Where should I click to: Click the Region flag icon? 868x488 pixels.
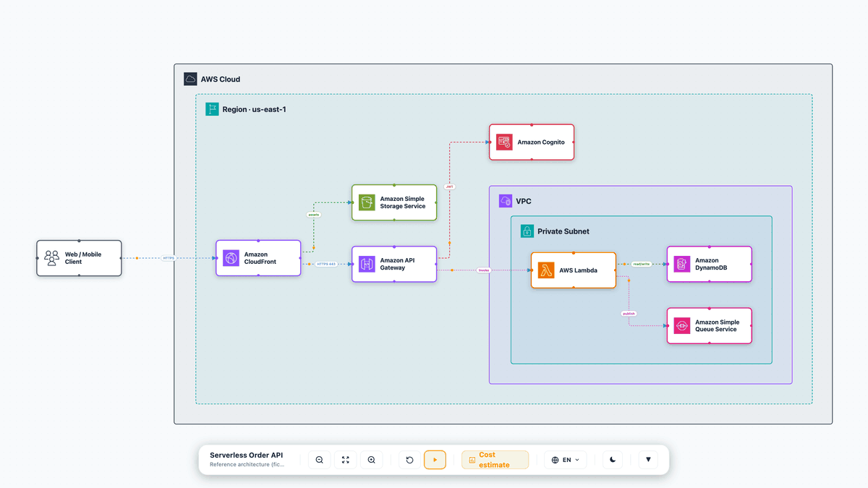click(212, 109)
